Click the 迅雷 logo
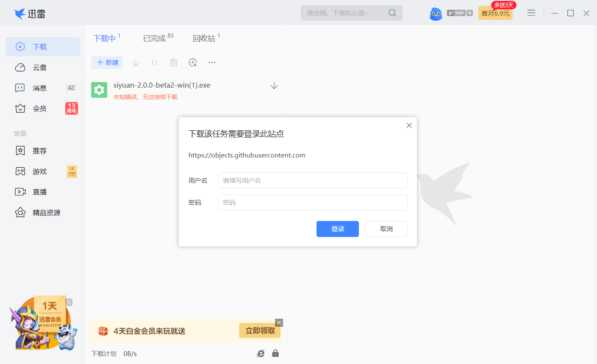This screenshot has width=597, height=364. tap(29, 14)
